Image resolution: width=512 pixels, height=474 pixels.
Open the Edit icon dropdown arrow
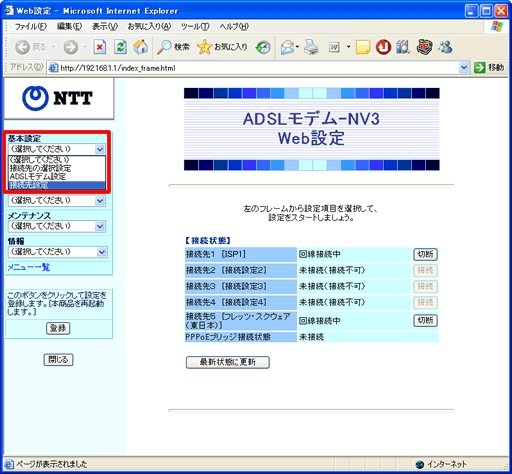click(348, 47)
